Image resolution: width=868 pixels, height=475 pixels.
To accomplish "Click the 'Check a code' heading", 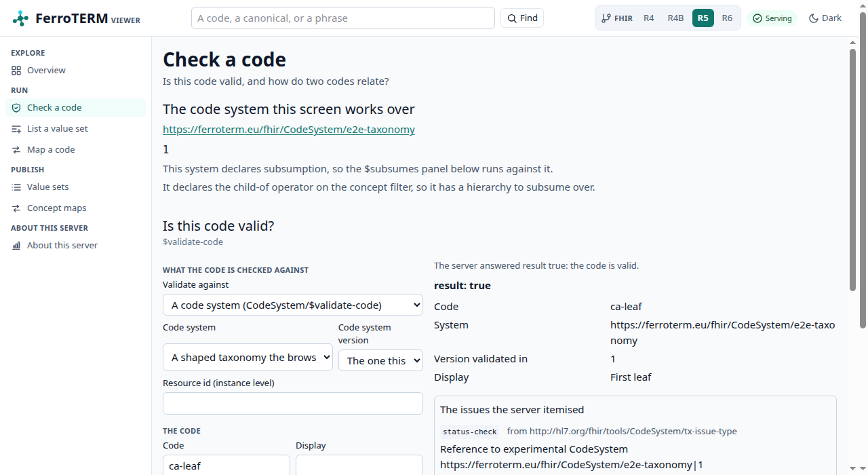I will tap(224, 60).
